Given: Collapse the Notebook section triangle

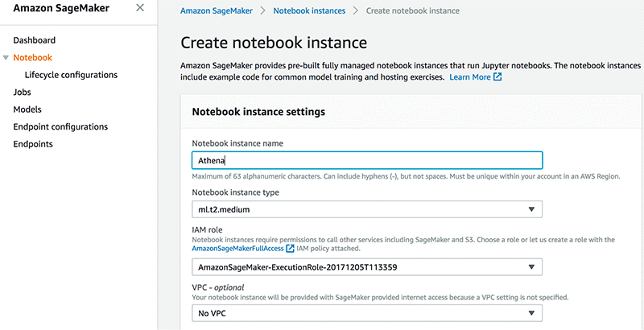Looking at the screenshot, I should (6, 58).
